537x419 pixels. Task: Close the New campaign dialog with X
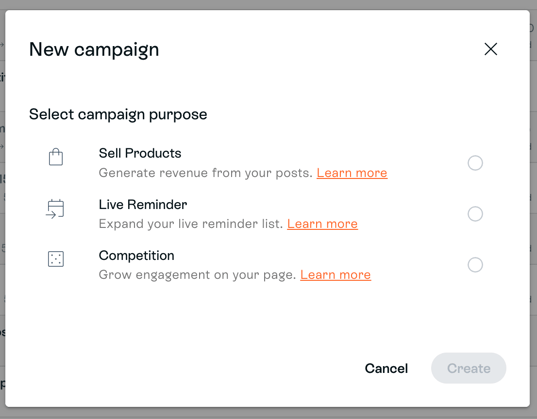pyautogui.click(x=491, y=49)
